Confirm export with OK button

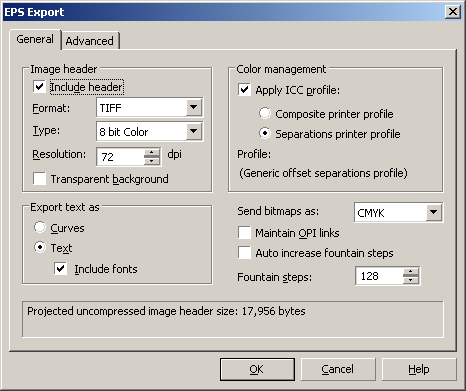[x=257, y=369]
